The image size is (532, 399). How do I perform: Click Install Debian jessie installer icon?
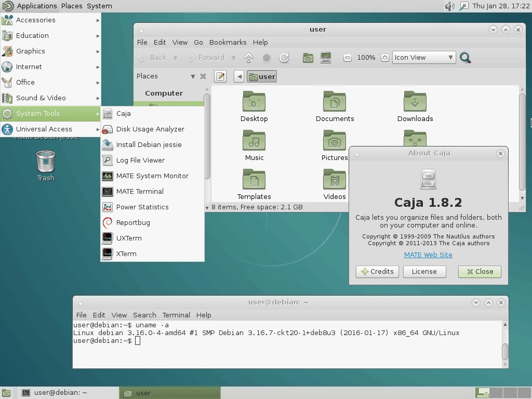108,145
